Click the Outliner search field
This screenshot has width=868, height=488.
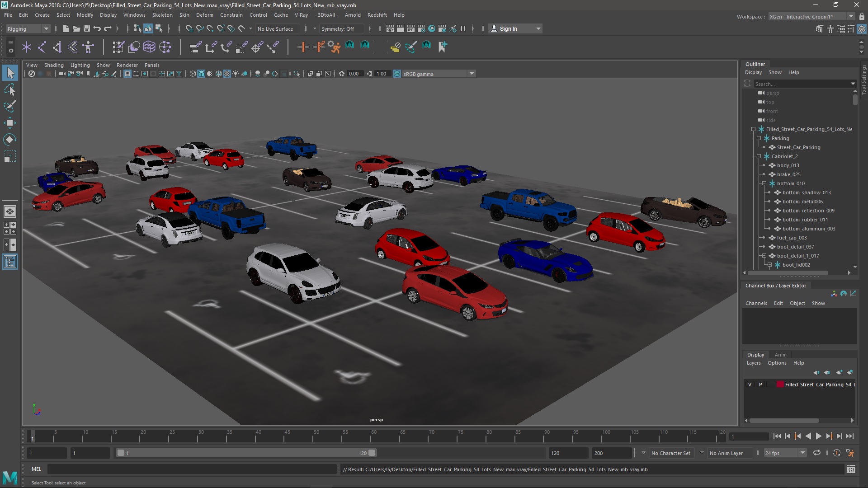(802, 84)
